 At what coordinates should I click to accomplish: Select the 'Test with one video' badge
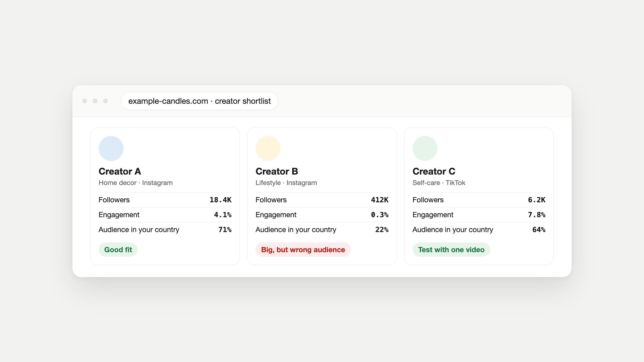pos(451,250)
